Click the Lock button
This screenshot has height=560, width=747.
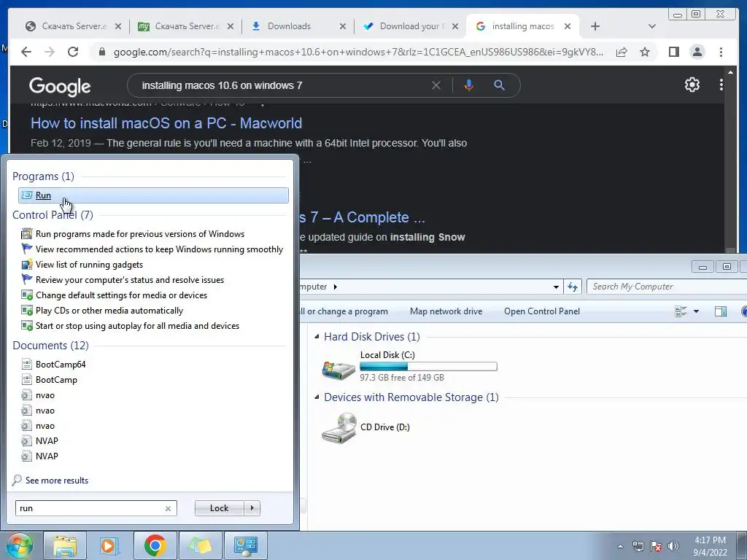pyautogui.click(x=219, y=508)
